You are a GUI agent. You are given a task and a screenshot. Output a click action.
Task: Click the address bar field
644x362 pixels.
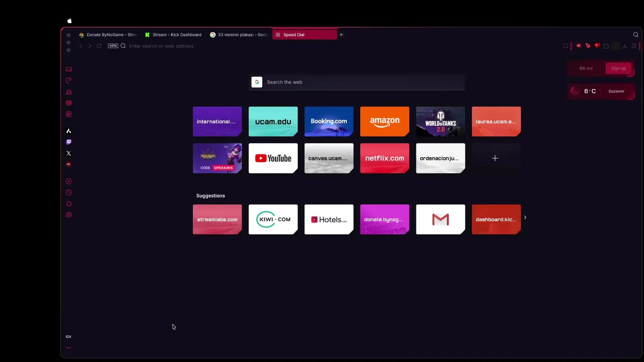click(x=332, y=46)
